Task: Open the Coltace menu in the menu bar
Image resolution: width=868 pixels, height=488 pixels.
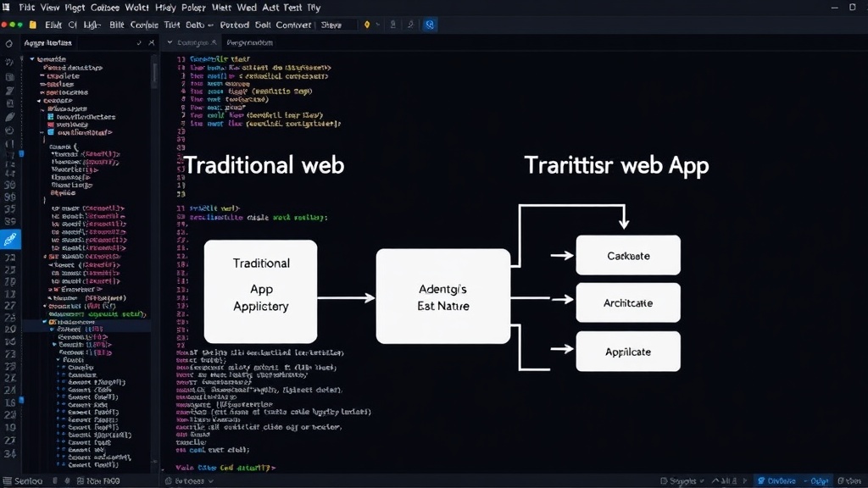Action: pyautogui.click(x=104, y=8)
